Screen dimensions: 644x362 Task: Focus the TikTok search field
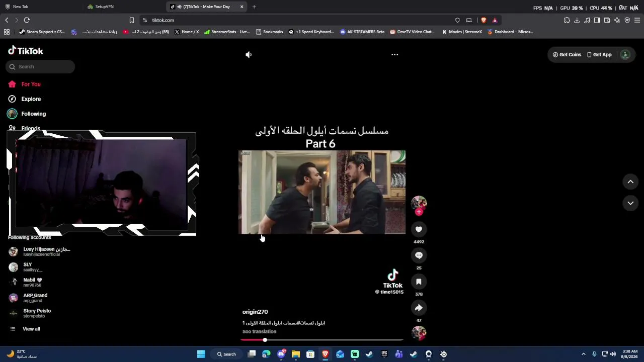(x=40, y=67)
